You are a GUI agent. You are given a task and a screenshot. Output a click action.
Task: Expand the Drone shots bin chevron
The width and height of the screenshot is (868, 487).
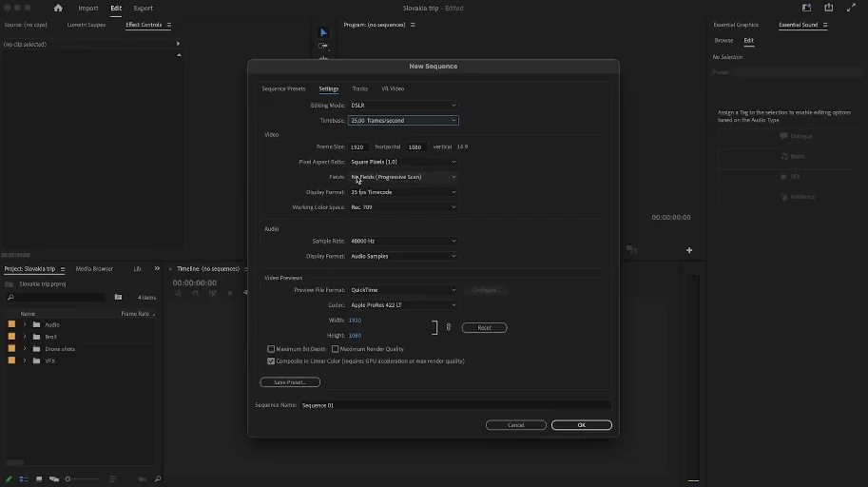tap(25, 348)
